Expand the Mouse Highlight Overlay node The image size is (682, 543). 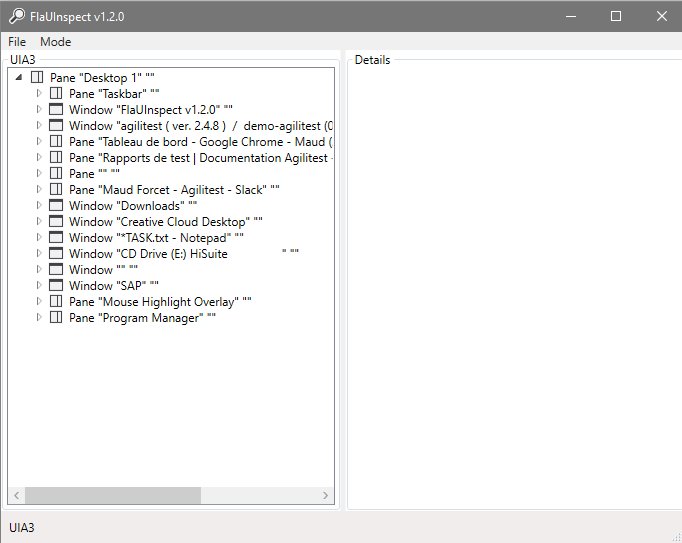[39, 302]
